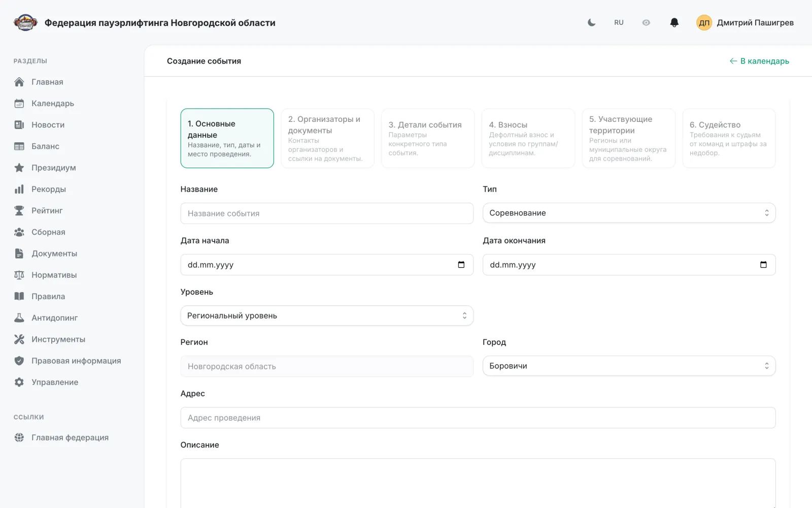Open Антидопинг flask icon
The height and width of the screenshot is (508, 812).
tap(19, 317)
